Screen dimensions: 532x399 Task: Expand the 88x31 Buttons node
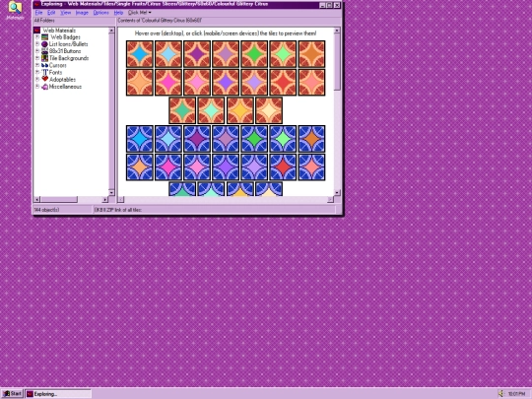pos(37,51)
